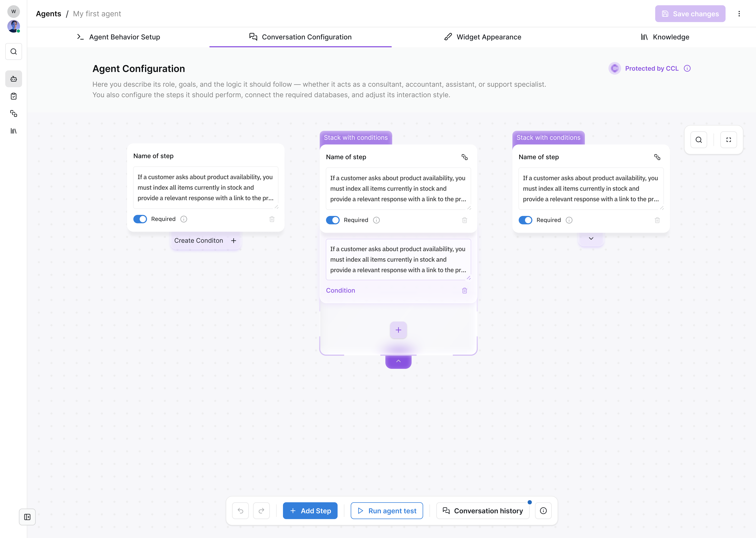
Task: Click the Agent Configuration heading
Action: [139, 69]
